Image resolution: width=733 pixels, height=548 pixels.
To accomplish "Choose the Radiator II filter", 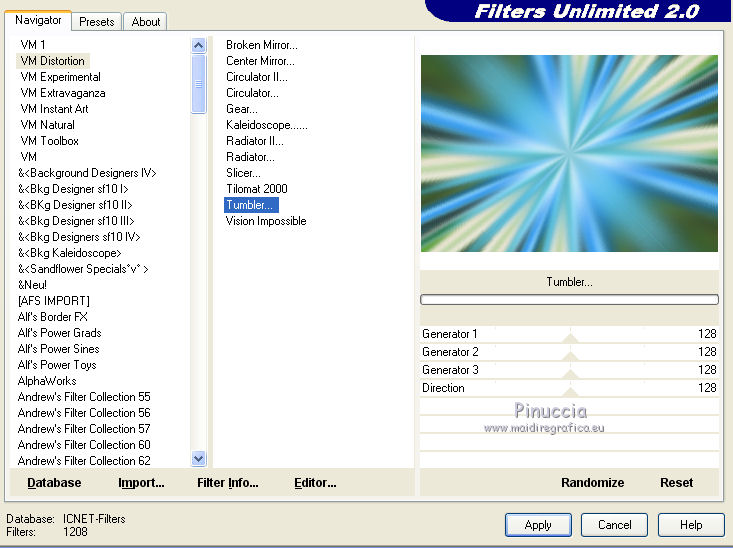I will [255, 141].
